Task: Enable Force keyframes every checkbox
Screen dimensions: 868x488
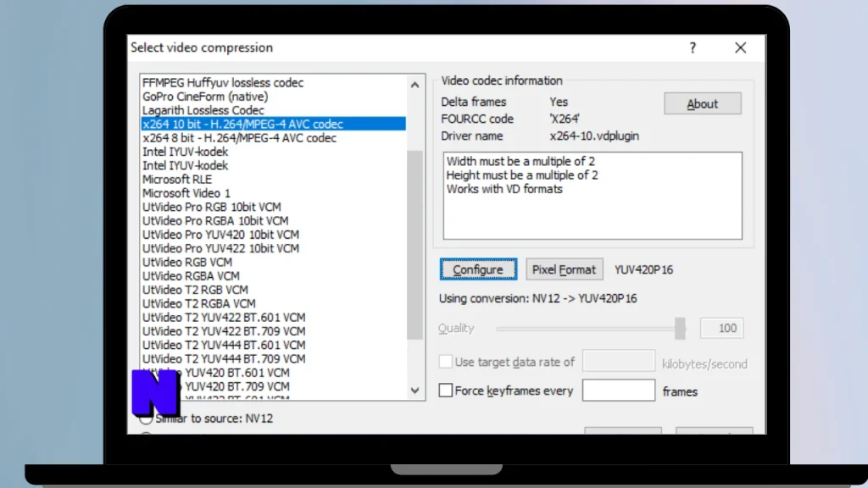Action: pos(446,391)
